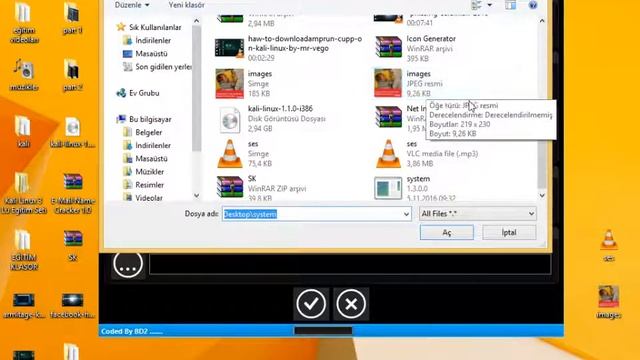This screenshot has width=640, height=360.
Task: Click file list scrollbar up arrow
Action: [x=542, y=21]
